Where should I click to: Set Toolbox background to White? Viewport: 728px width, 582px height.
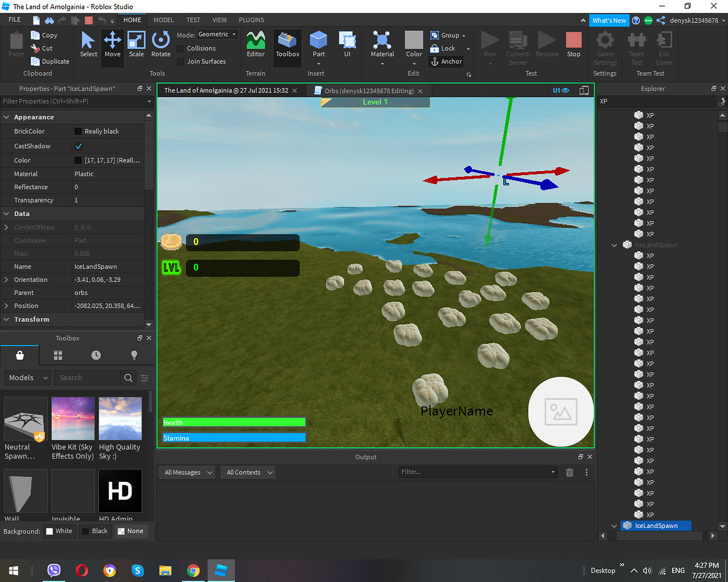59,531
